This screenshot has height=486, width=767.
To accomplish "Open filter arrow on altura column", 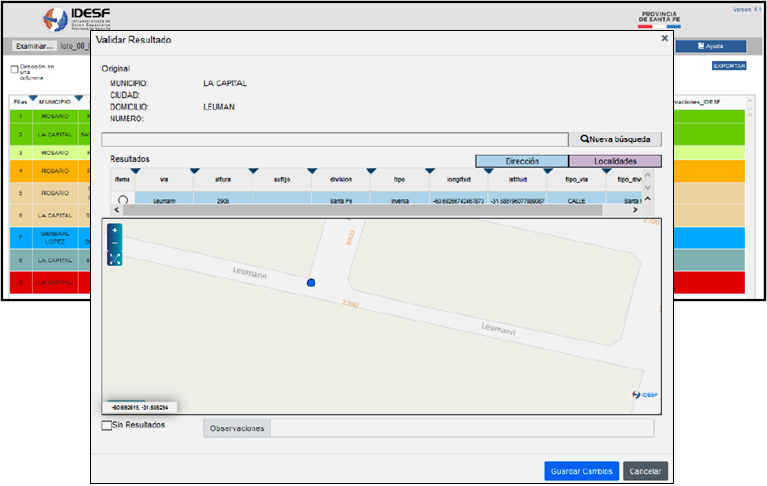I will 253,171.
